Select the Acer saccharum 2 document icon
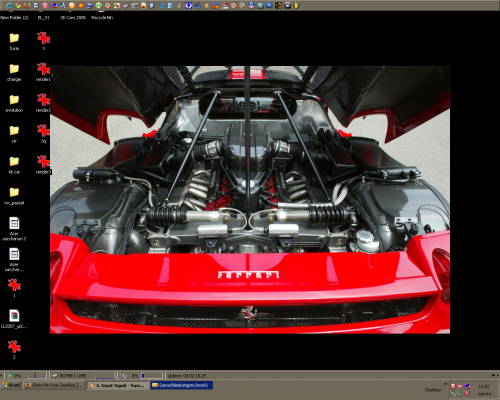The height and width of the screenshot is (400, 500). [14, 223]
